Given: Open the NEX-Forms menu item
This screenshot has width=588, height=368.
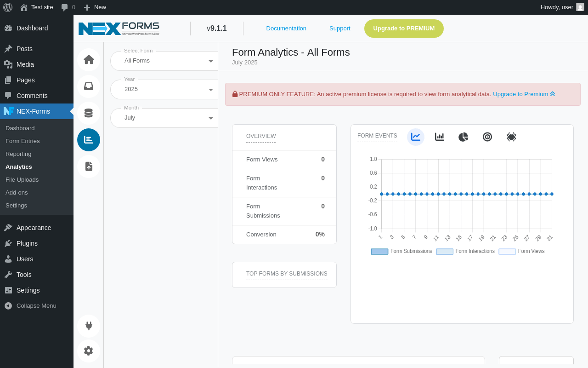Looking at the screenshot, I should tap(37, 111).
